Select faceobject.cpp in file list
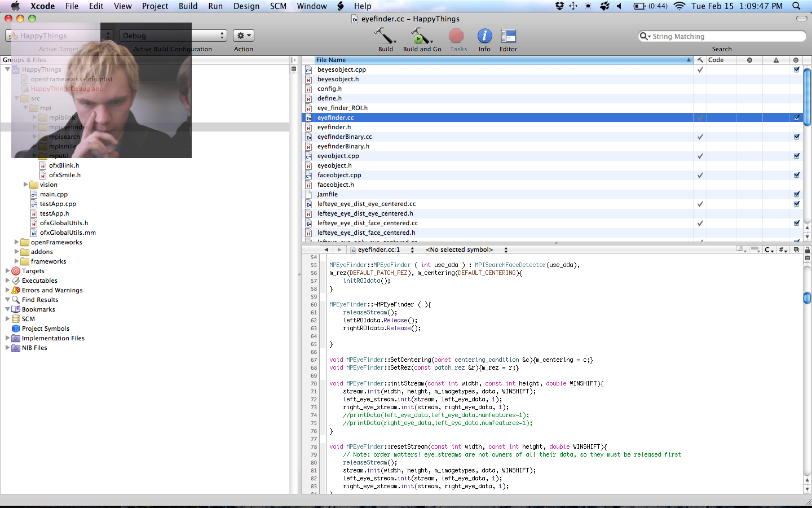812x508 pixels. point(339,176)
